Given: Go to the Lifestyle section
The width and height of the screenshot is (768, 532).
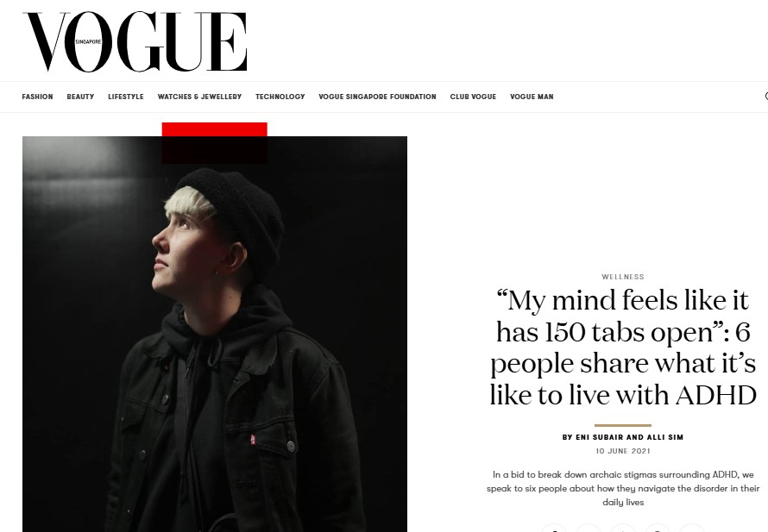Looking at the screenshot, I should 126,97.
